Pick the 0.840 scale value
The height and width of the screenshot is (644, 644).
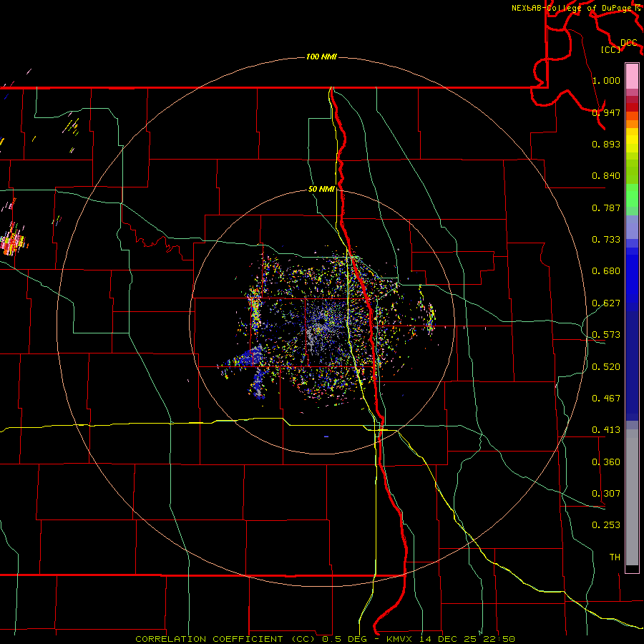coord(606,176)
